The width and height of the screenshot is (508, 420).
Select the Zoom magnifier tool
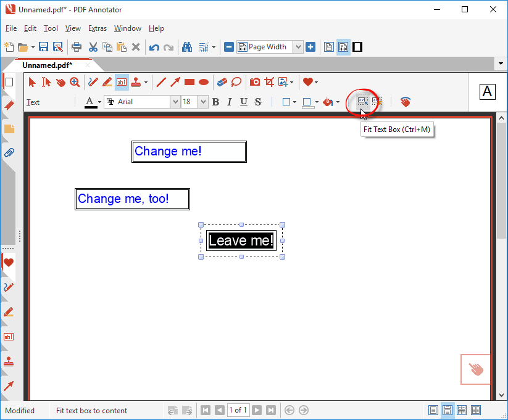75,82
